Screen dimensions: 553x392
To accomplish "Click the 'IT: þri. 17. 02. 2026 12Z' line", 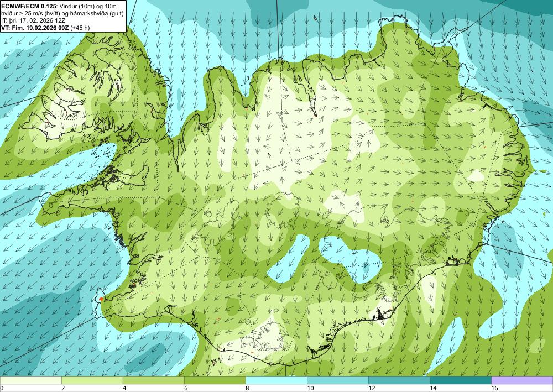I will coord(33,20).
